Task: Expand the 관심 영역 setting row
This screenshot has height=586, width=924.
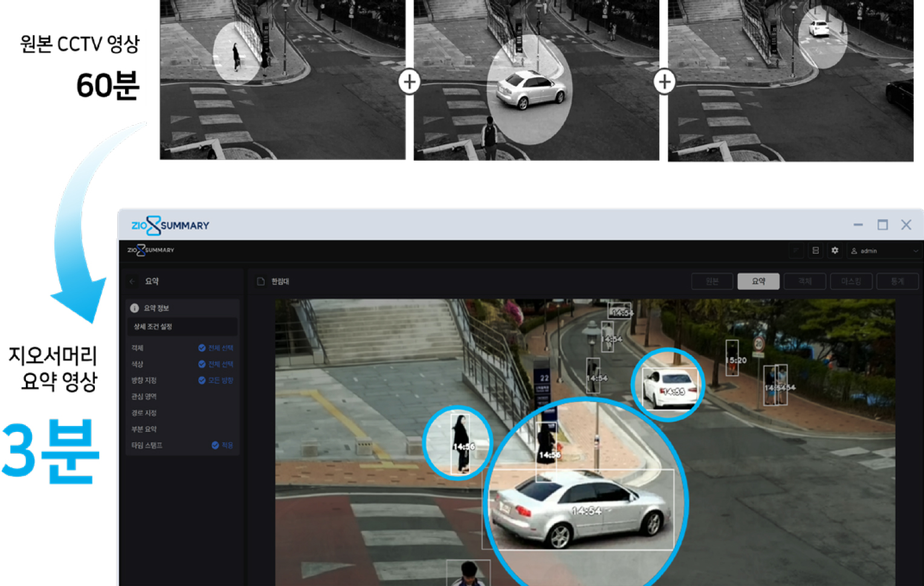Action: point(144,397)
